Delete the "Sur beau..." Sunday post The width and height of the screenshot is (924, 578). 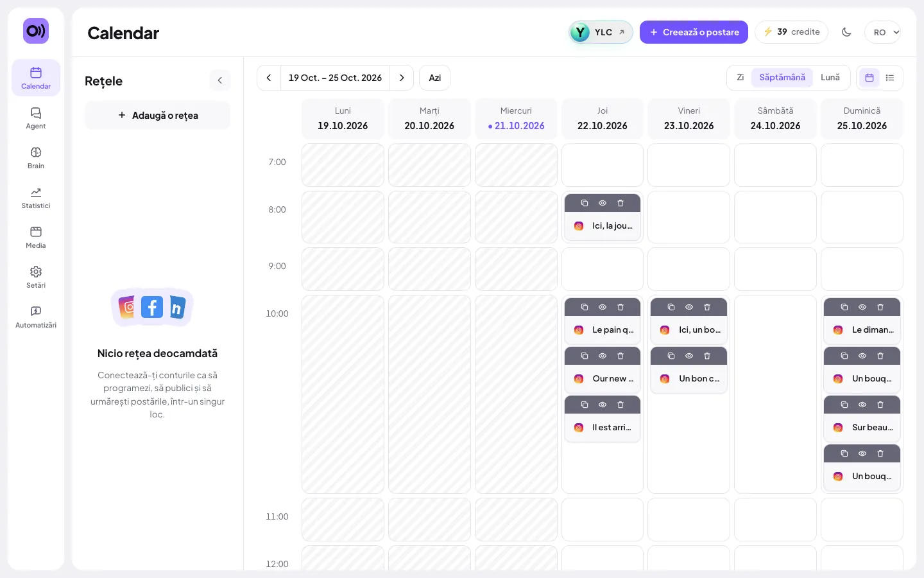(880, 405)
